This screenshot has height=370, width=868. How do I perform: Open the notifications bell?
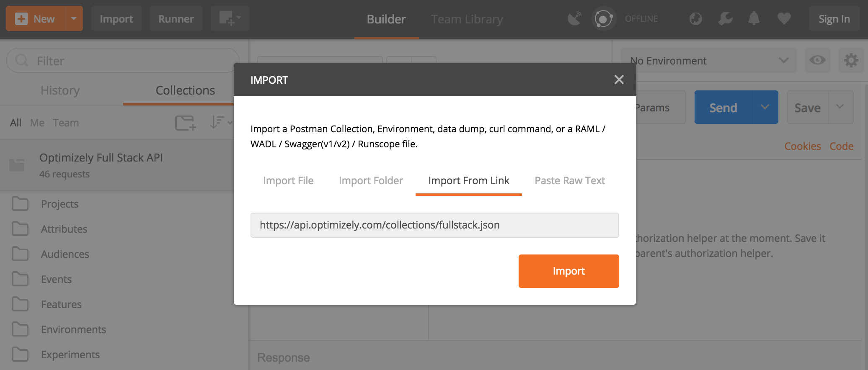[x=754, y=19]
